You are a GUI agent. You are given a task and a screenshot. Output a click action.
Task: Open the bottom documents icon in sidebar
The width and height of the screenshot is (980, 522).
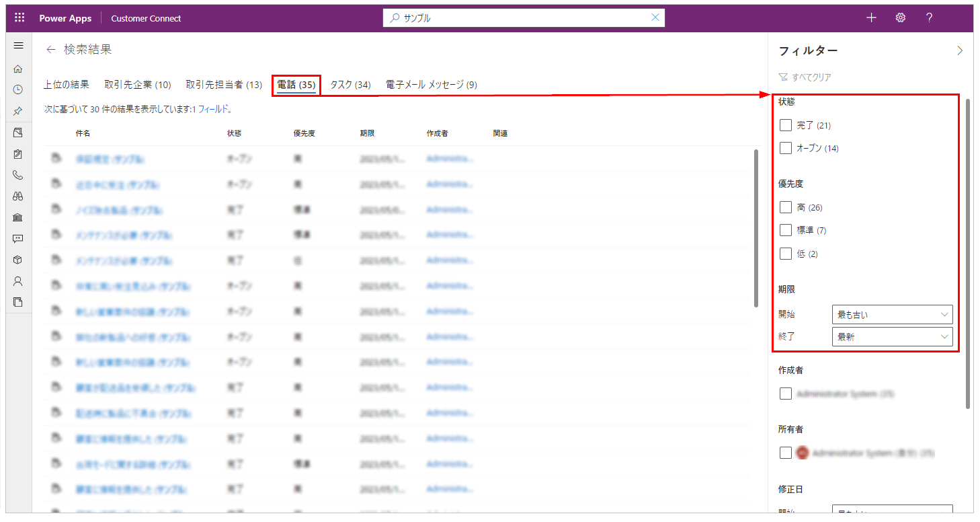click(x=18, y=301)
